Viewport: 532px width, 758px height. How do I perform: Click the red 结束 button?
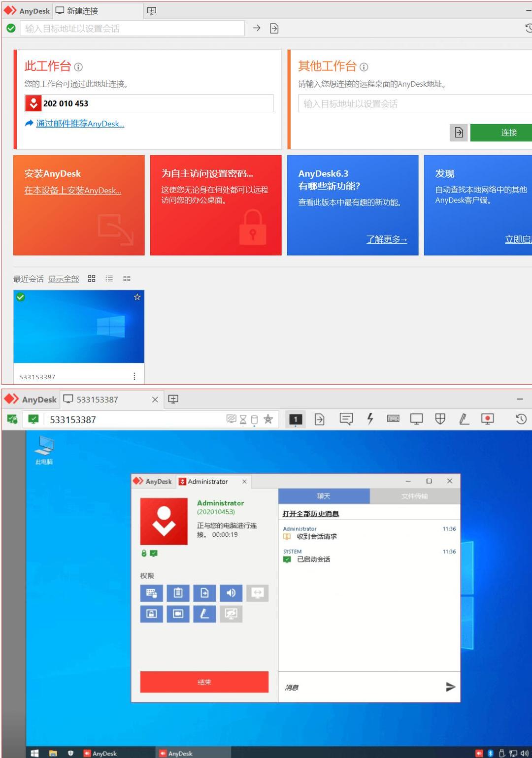pos(204,682)
